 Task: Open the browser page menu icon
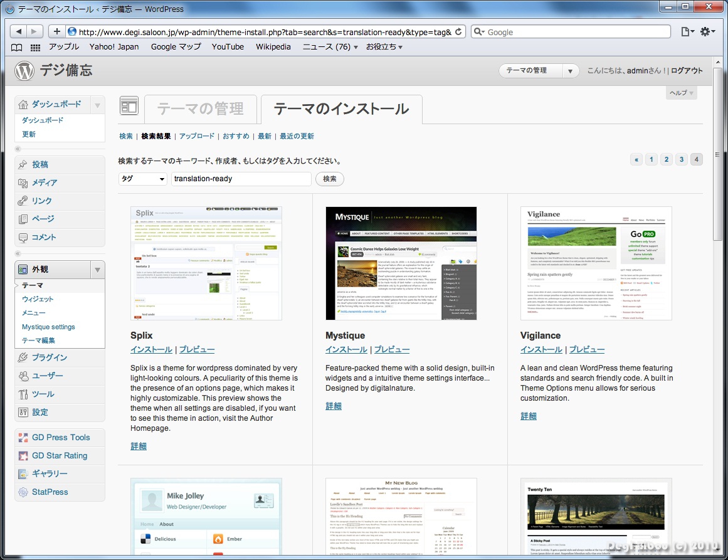(x=687, y=31)
